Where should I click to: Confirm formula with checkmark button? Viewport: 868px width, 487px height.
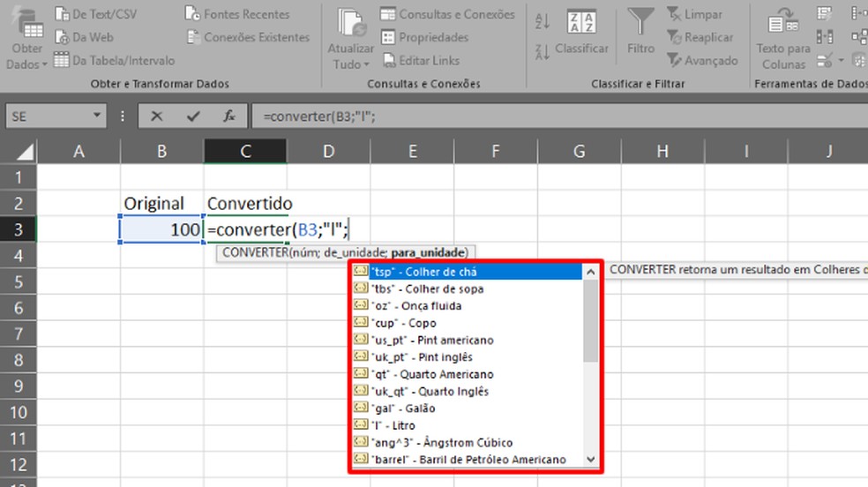[193, 116]
